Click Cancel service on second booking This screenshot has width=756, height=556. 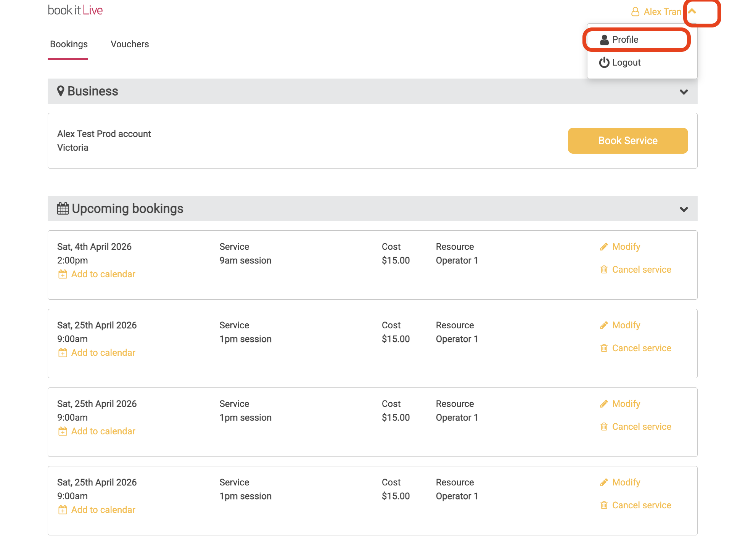tap(641, 348)
